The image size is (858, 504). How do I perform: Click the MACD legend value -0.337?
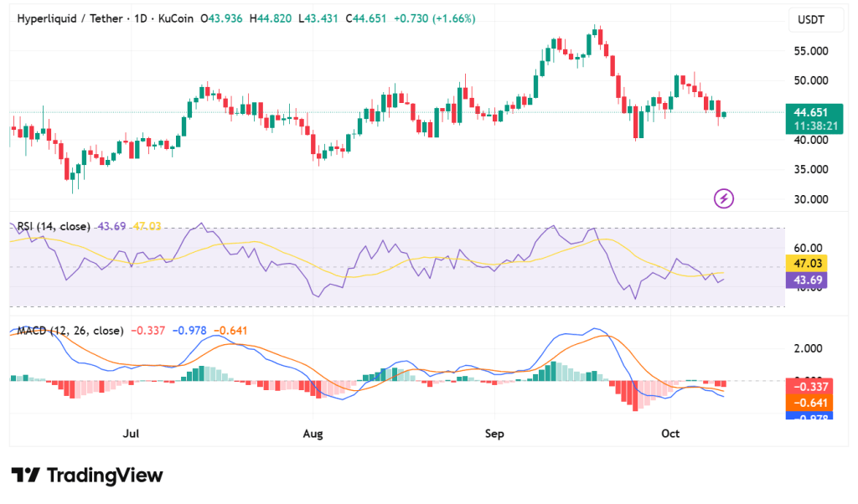(147, 331)
